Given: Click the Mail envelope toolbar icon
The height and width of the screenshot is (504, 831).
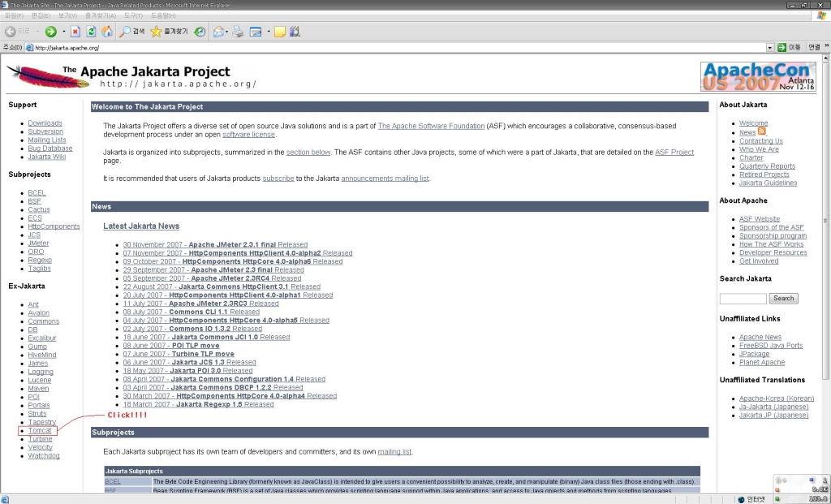Looking at the screenshot, I should [217, 32].
